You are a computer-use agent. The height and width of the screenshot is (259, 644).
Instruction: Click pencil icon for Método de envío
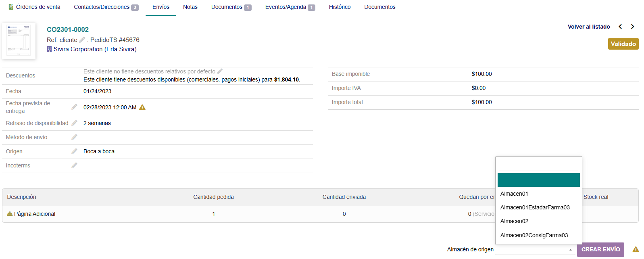tap(74, 137)
